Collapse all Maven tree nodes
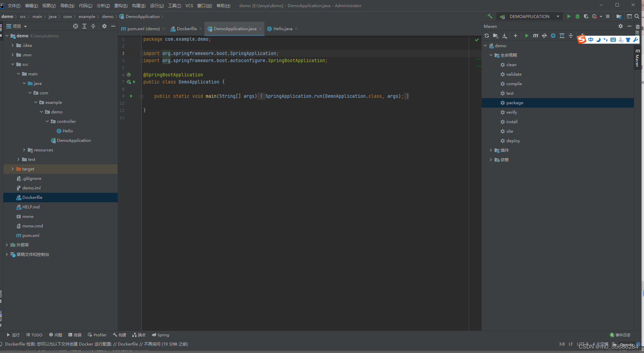 coord(571,36)
